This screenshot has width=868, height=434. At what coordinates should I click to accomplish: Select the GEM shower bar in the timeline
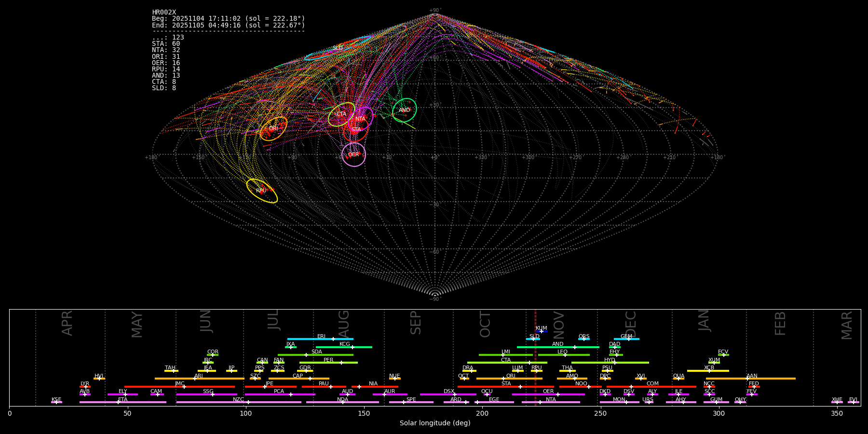(x=626, y=339)
